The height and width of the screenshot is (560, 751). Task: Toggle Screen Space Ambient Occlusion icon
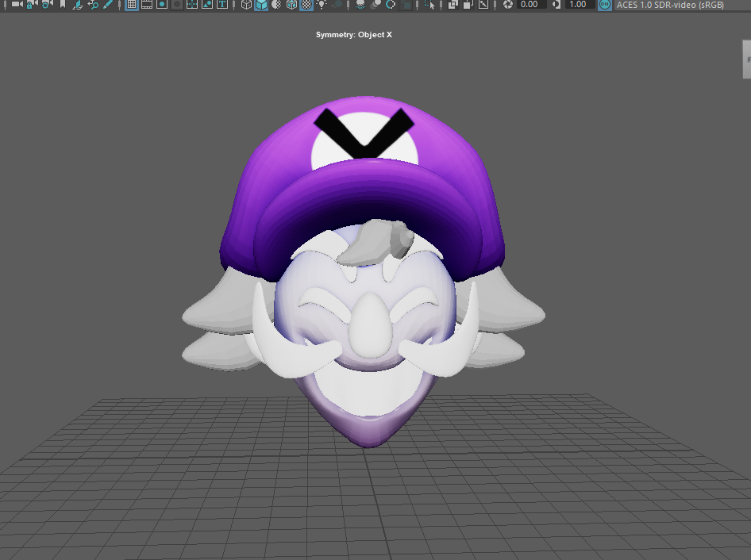(x=360, y=4)
